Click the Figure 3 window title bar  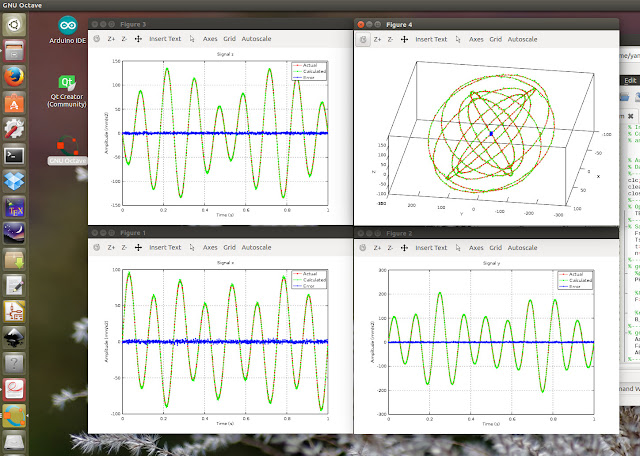(x=220, y=24)
